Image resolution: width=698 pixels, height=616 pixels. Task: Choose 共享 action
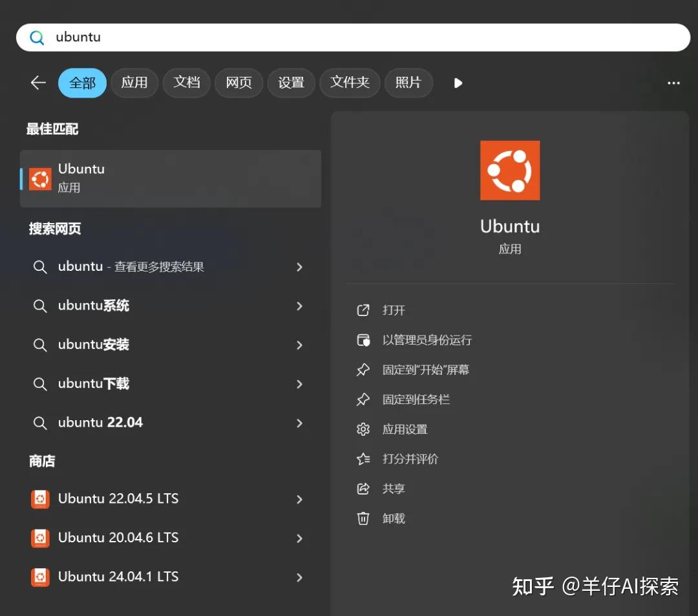tap(394, 489)
